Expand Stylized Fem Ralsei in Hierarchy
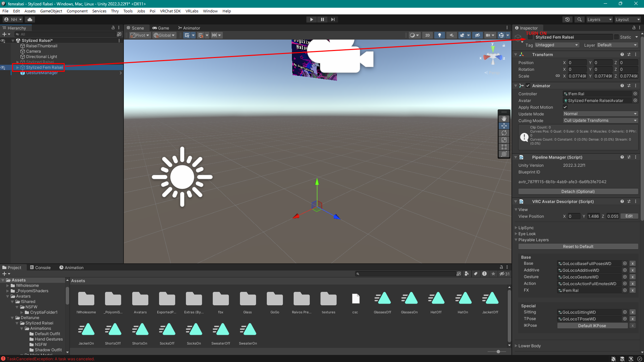Screen dimensions: 644x362 tap(18, 67)
